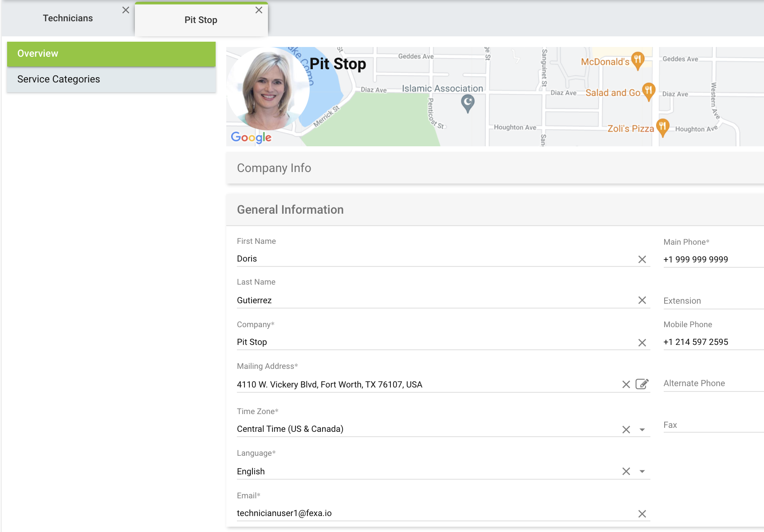This screenshot has width=764, height=532.
Task: Clear the First Name field
Action: (642, 259)
